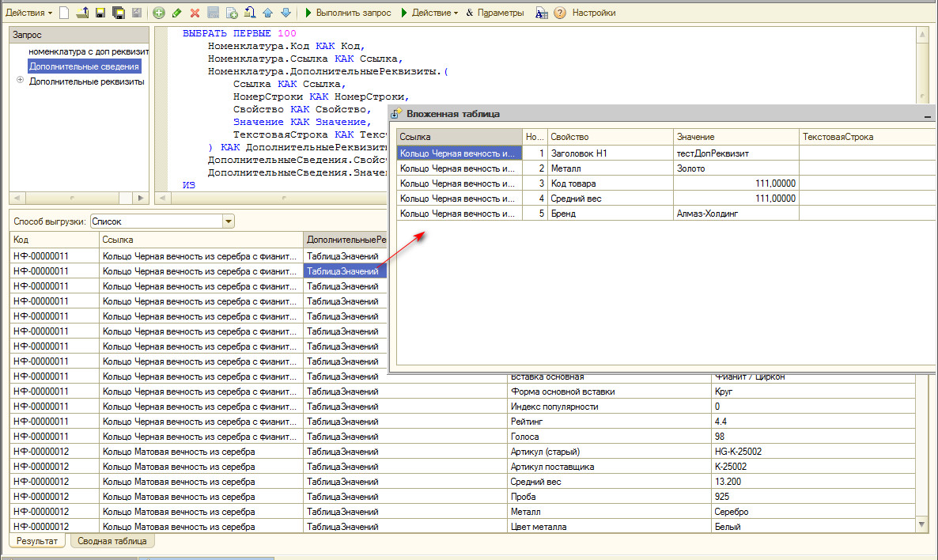This screenshot has height=560, width=938.
Task: Click the green pencil edit icon
Action: (177, 13)
